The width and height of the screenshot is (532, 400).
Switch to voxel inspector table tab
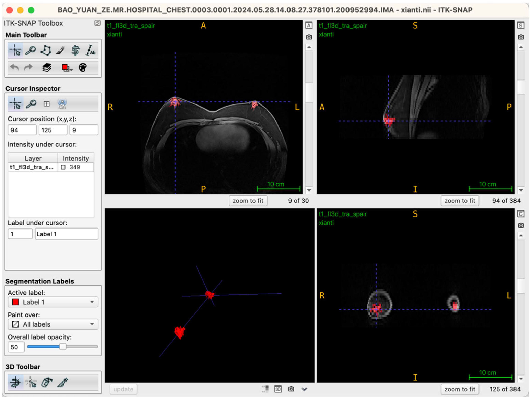(x=47, y=104)
